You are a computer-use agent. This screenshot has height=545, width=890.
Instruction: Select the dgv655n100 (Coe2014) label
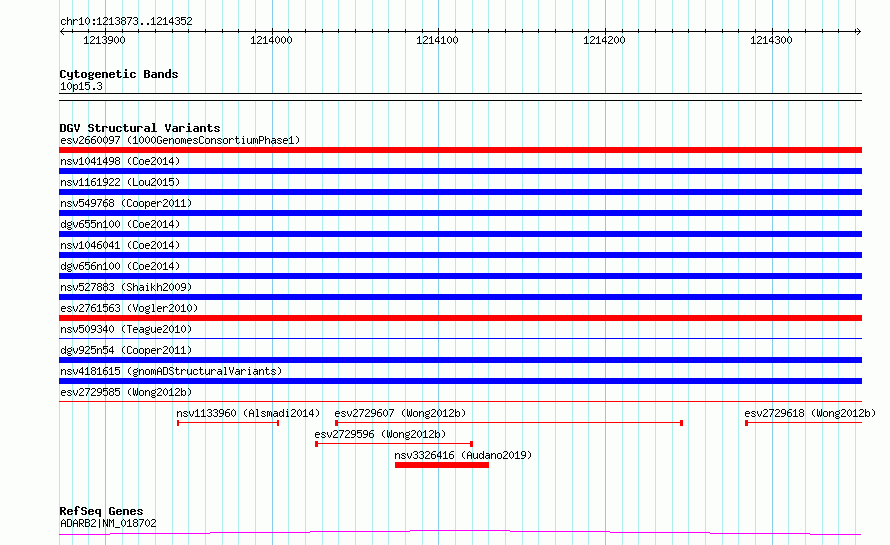(120, 224)
